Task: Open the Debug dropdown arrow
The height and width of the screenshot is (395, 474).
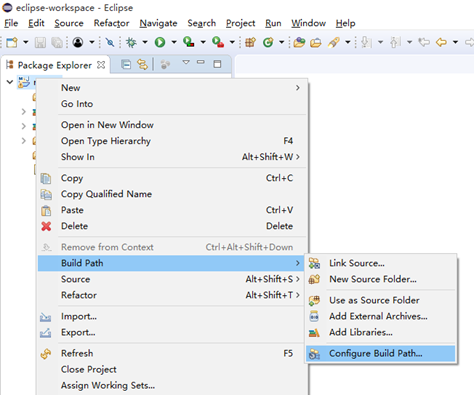Action: [145, 42]
